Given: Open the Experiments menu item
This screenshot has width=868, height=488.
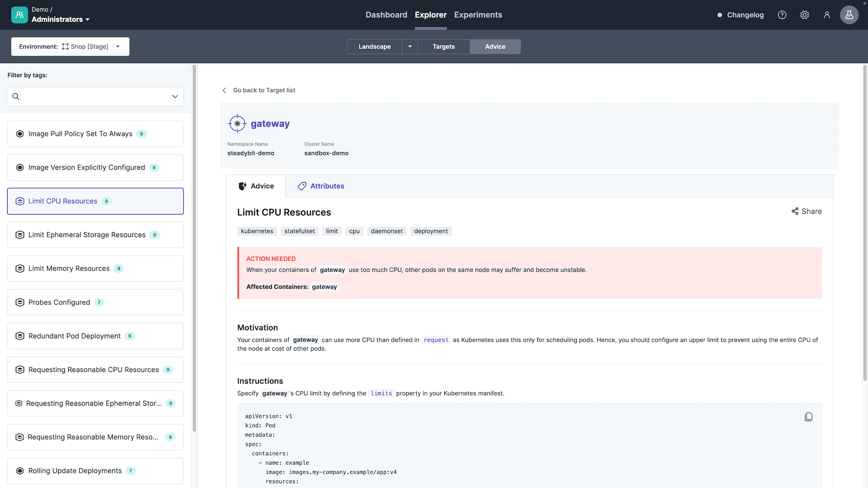Looking at the screenshot, I should (x=478, y=15).
